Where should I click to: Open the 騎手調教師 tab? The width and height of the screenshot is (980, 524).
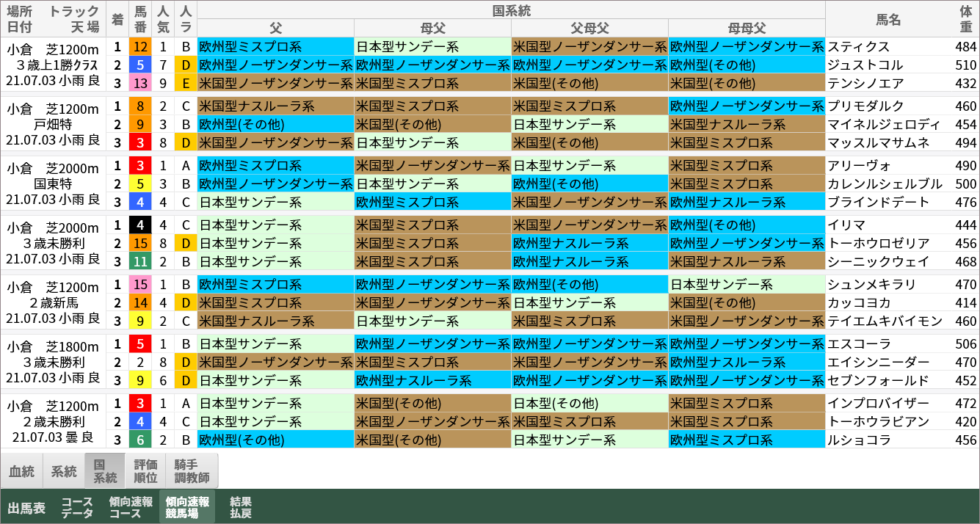pyautogui.click(x=192, y=471)
